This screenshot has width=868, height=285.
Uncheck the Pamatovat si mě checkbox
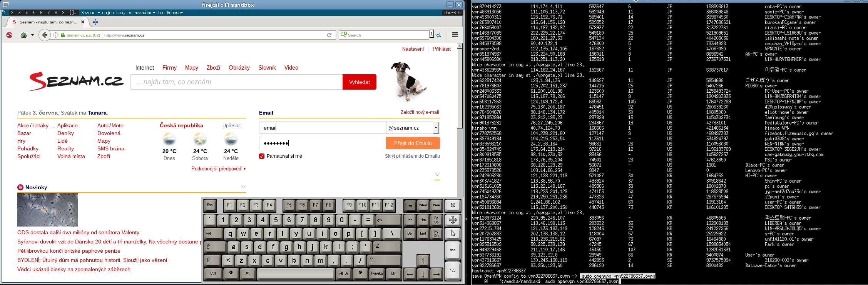point(262,156)
